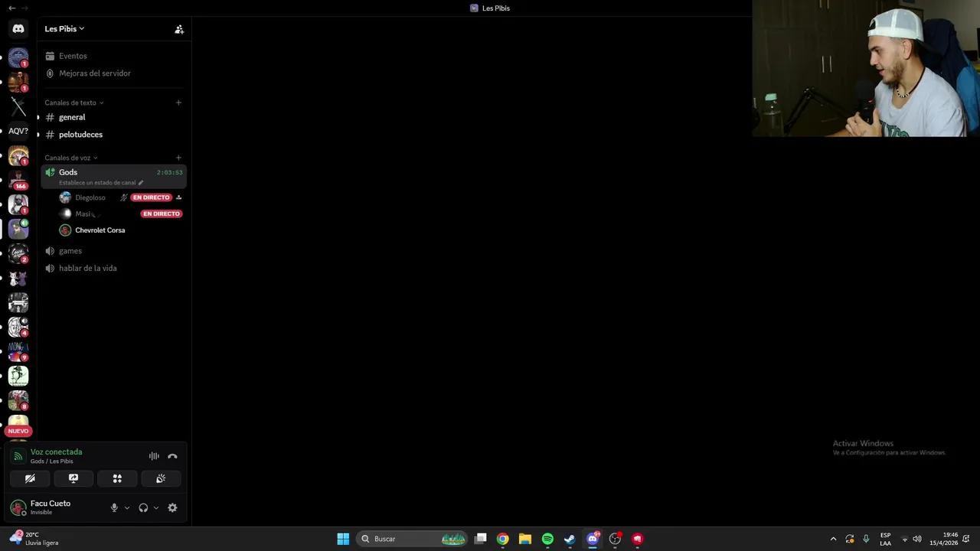Select the Gods voice channel
The image size is (980, 551).
pos(113,177)
